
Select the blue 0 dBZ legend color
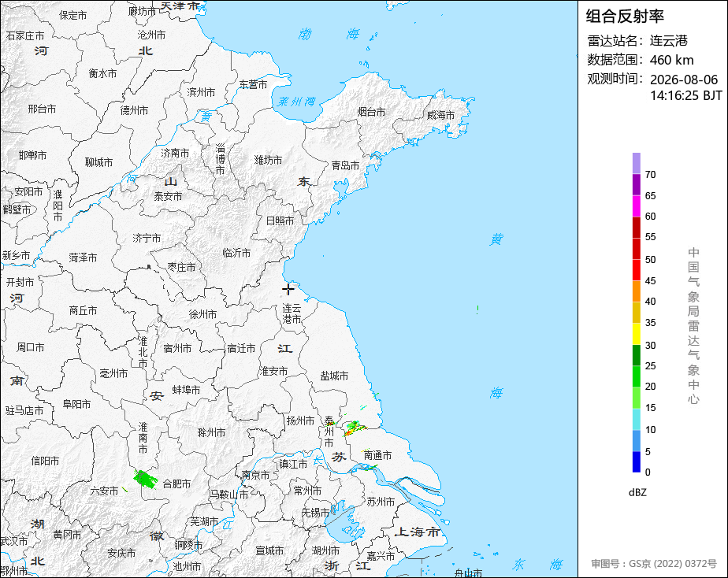(636, 462)
